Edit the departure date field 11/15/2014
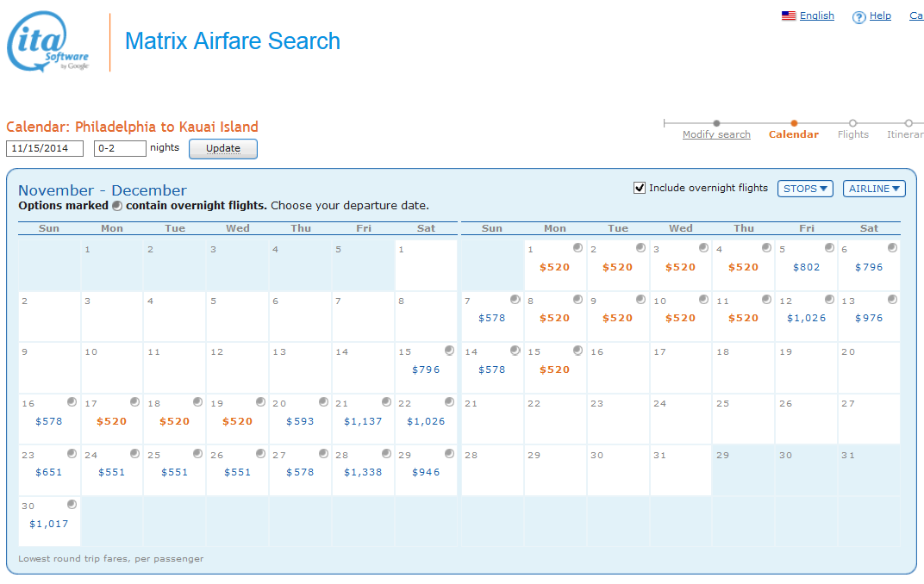The image size is (924, 584). tap(45, 148)
